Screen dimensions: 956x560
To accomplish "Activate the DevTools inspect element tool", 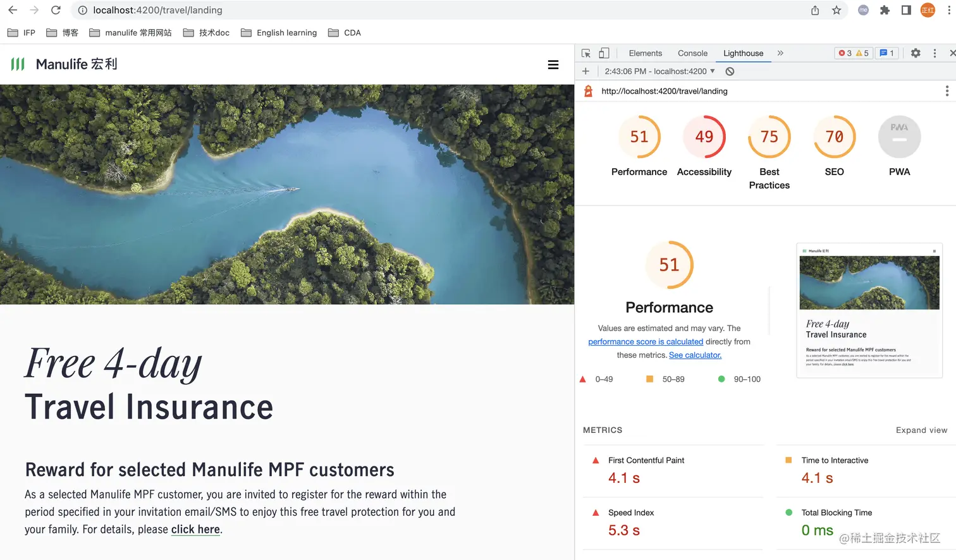I will pos(586,53).
